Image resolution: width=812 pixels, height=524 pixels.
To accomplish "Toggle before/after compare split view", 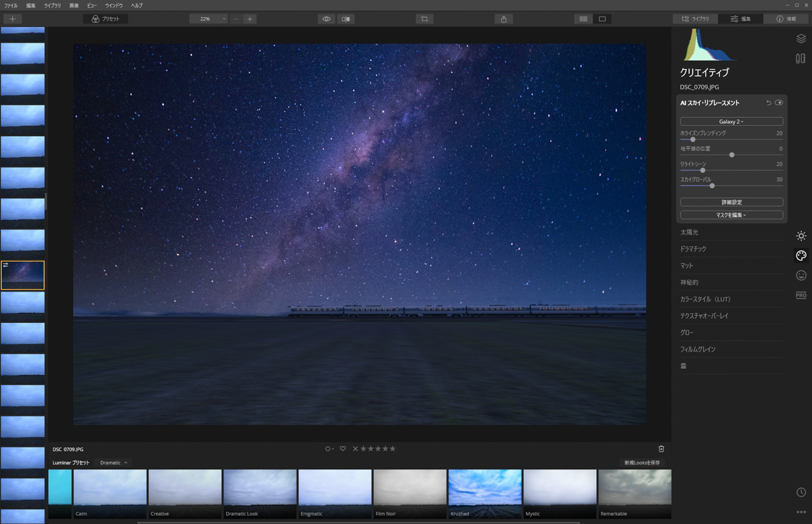I will pyautogui.click(x=346, y=19).
